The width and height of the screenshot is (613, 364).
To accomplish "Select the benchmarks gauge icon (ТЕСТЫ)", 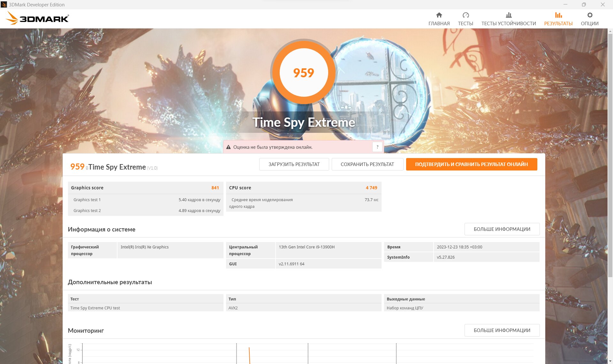I will [465, 15].
